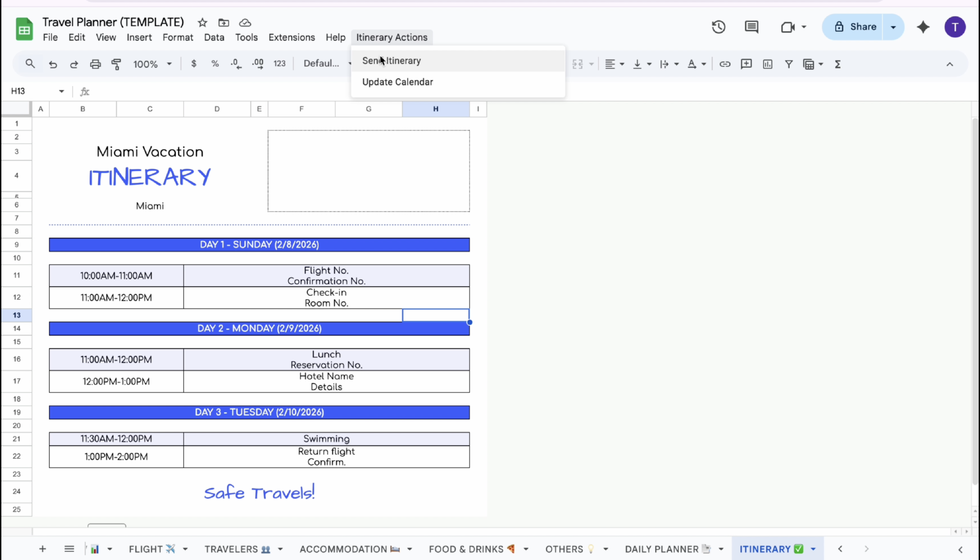The height and width of the screenshot is (560, 980).
Task: Click the paint format icon
Action: [116, 64]
